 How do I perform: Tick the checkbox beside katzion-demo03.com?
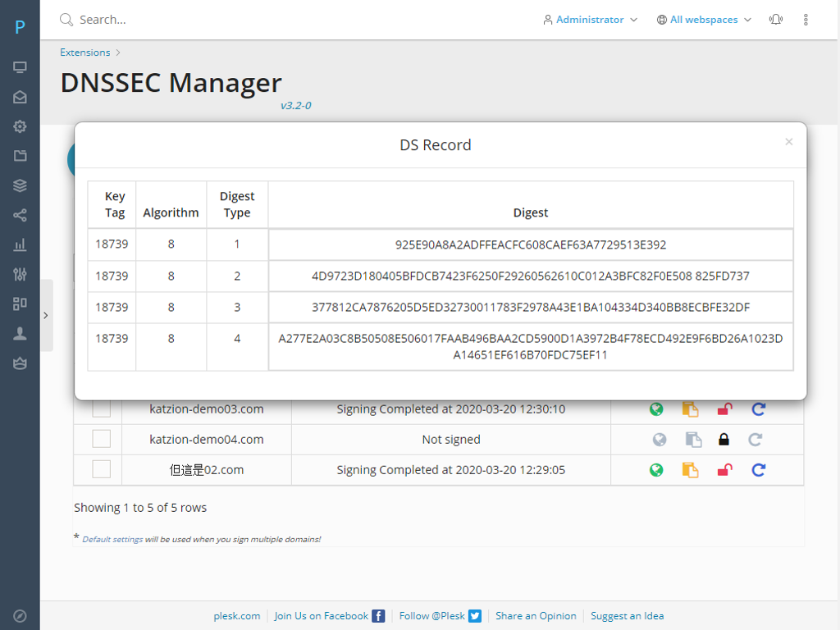click(100, 409)
